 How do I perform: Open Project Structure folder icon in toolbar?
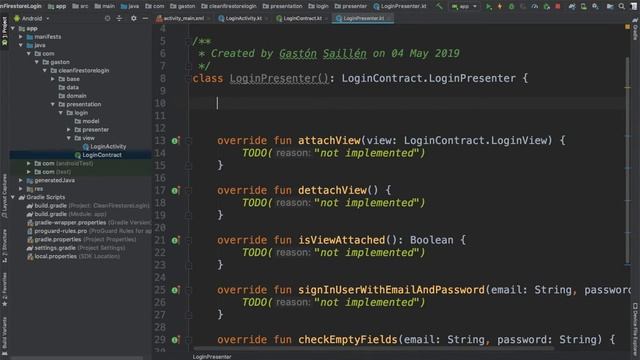(609, 6)
